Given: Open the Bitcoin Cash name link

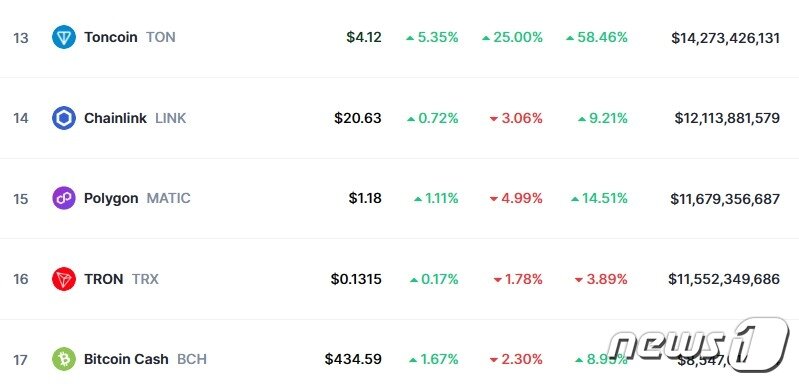Looking at the screenshot, I should coord(126,359).
